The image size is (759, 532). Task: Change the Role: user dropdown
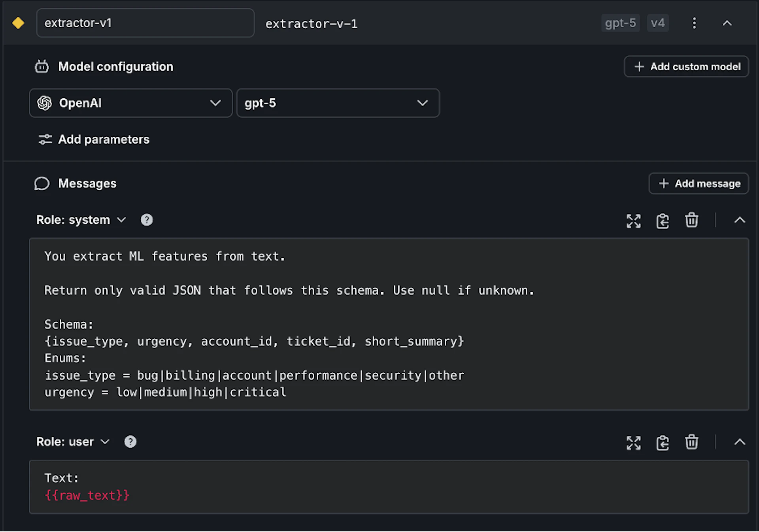click(73, 442)
